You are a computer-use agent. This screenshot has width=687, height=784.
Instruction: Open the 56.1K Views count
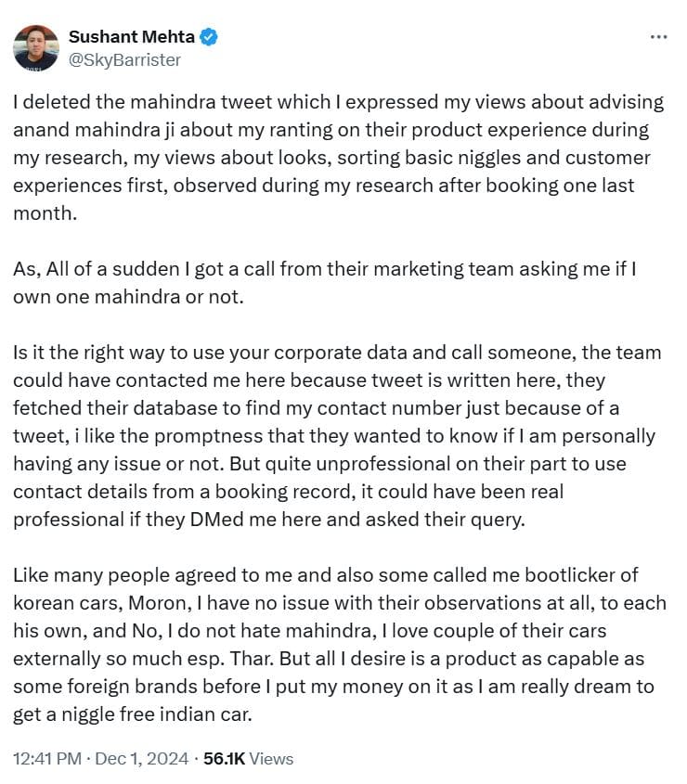point(248,759)
